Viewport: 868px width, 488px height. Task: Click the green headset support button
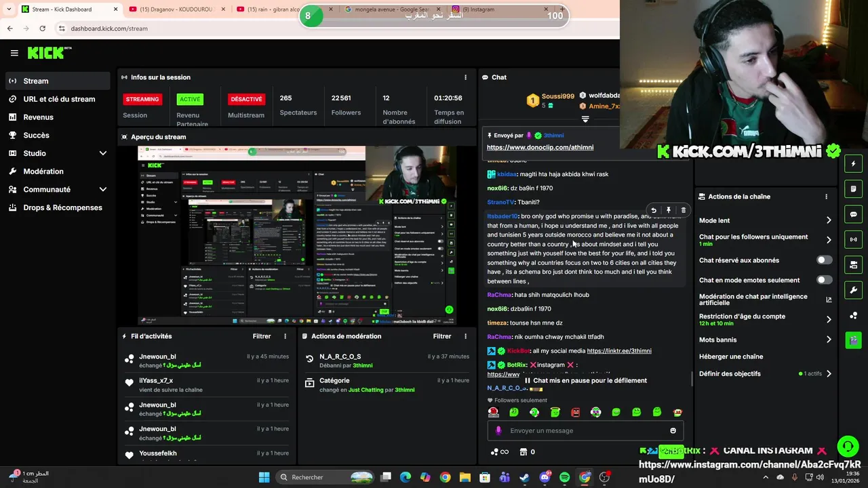(x=848, y=446)
